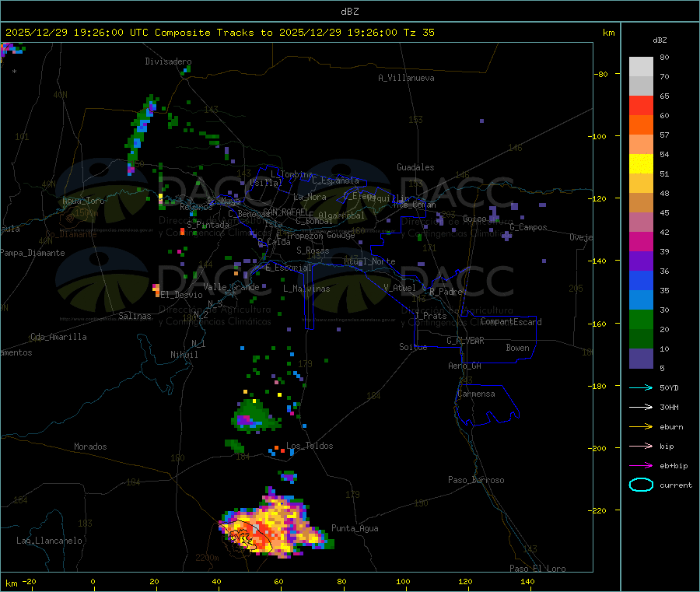Pick the purple 36-39 dBZ legend band

click(x=641, y=261)
